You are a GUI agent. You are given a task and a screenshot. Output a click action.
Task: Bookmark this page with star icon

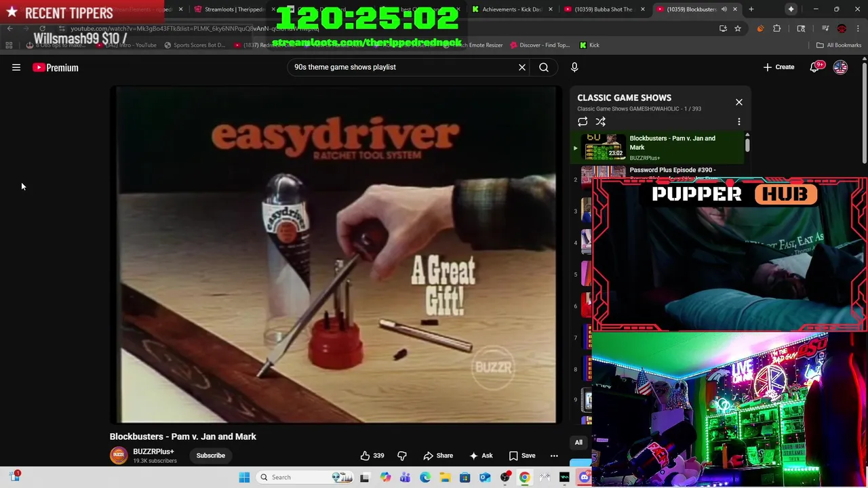pos(738,28)
